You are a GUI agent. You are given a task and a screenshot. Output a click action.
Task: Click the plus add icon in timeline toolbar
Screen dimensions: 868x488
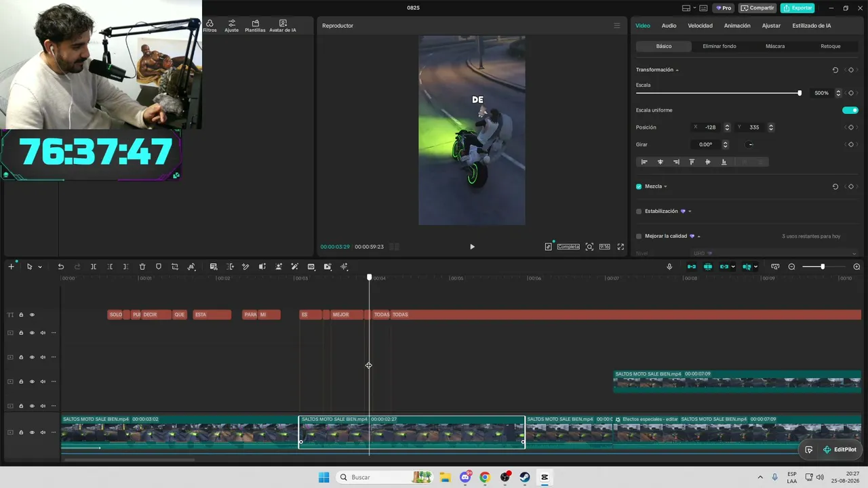pyautogui.click(x=11, y=267)
